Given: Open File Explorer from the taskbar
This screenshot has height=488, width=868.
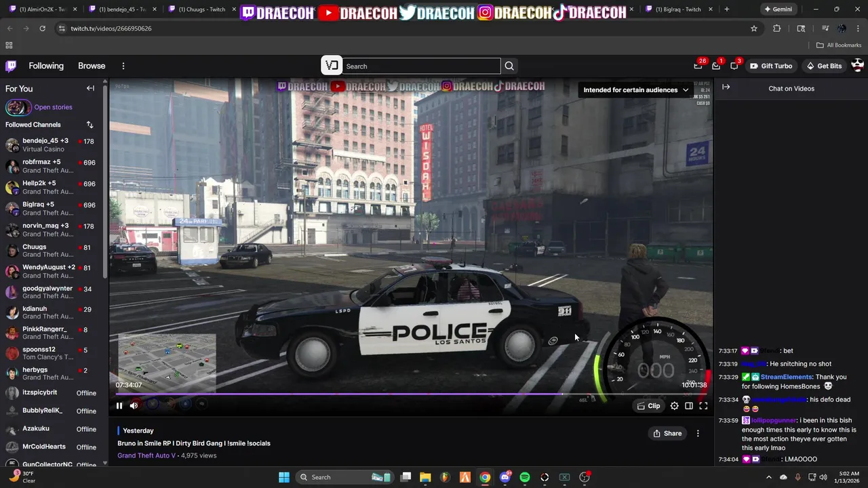Looking at the screenshot, I should tap(425, 477).
